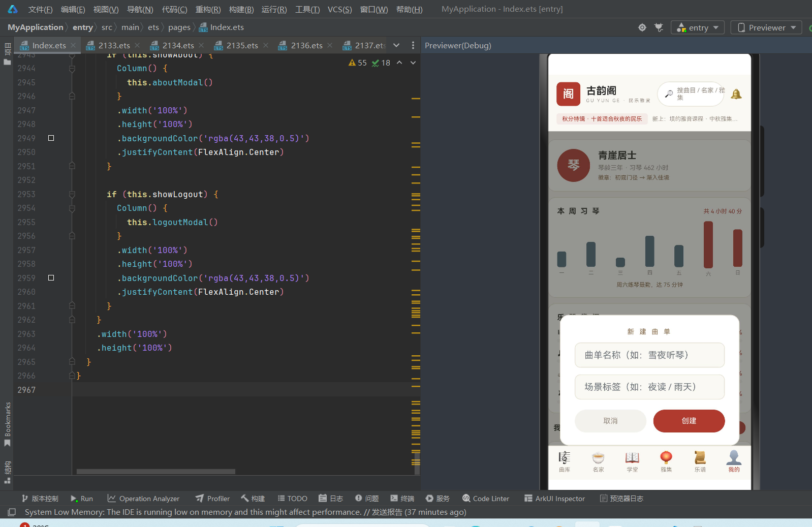Switch to the 2135.ets editor tab

click(x=242, y=45)
